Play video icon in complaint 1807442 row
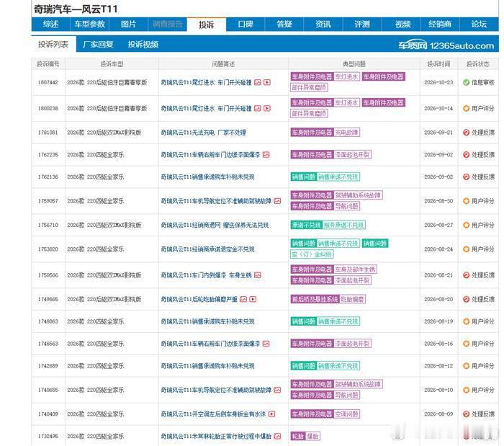The width and height of the screenshot is (504, 446). point(267,83)
